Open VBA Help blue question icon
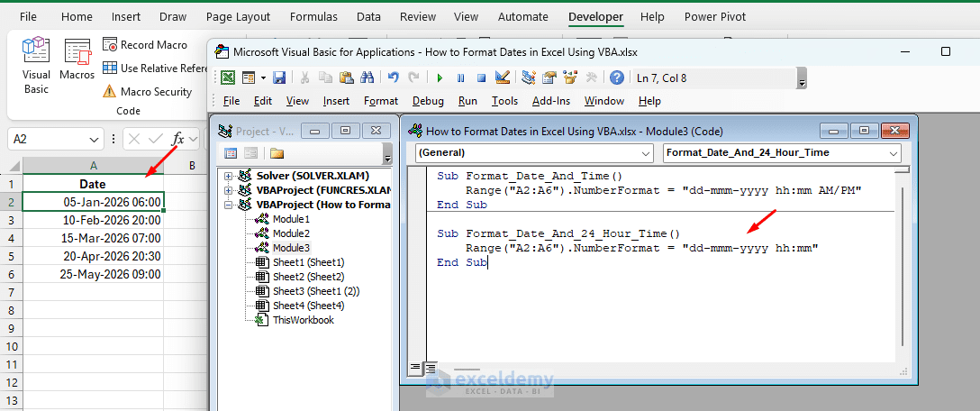This screenshot has height=411, width=980. coord(617,78)
